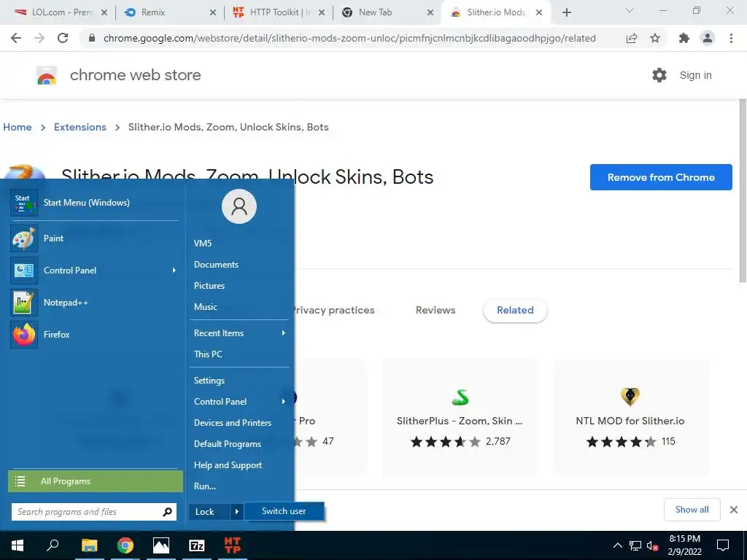Click Sign in link
The width and height of the screenshot is (747, 560).
click(695, 75)
